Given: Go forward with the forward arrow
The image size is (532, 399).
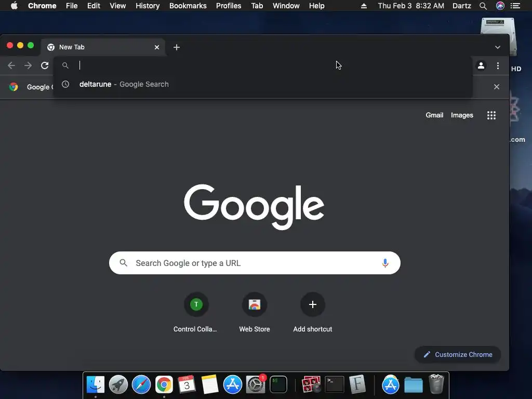Looking at the screenshot, I should tap(28, 65).
